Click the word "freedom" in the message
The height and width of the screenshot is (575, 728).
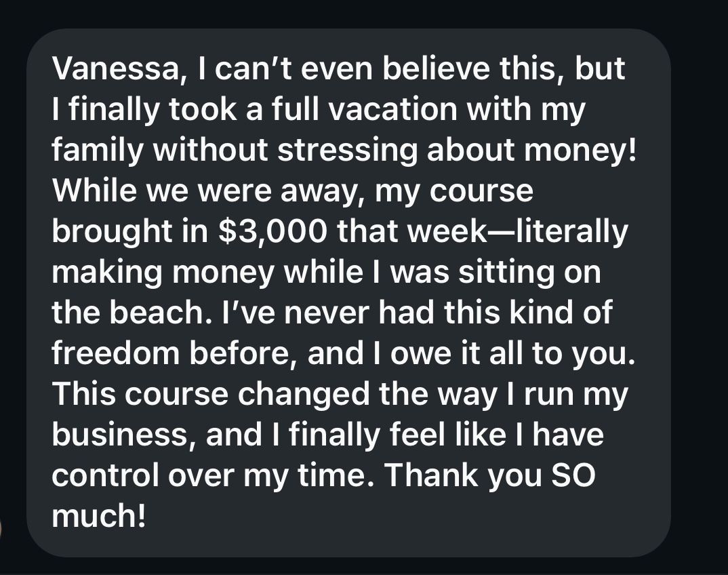(x=117, y=353)
